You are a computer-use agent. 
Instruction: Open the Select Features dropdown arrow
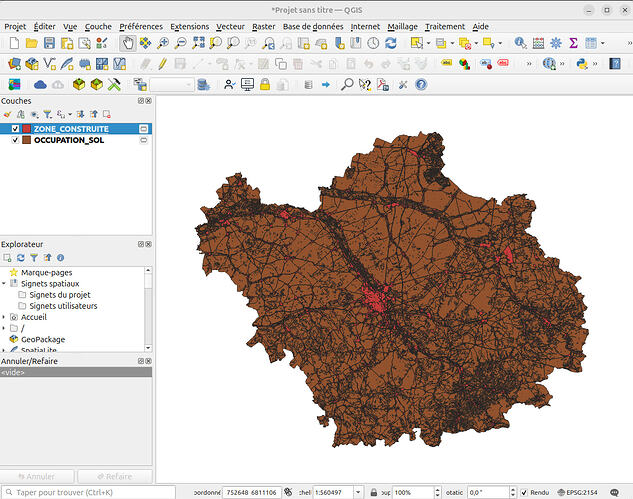point(428,43)
